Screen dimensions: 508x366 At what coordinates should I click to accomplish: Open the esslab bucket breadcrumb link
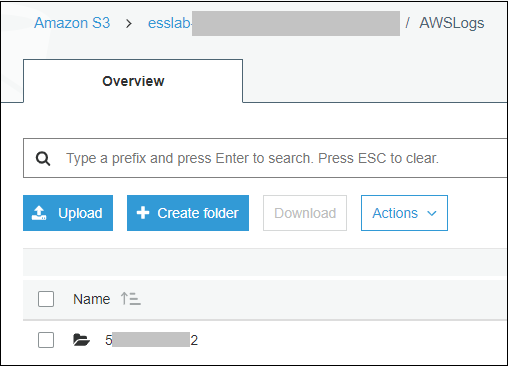pos(170,23)
